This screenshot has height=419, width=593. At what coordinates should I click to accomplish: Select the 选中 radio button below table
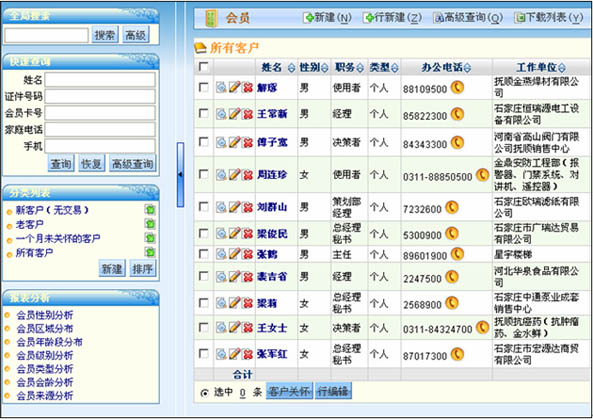point(204,393)
